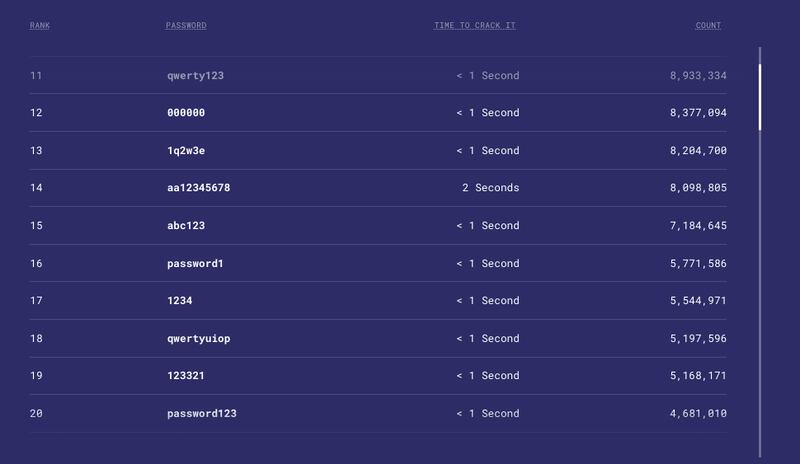
Task: Select the password1 entry
Action: coord(195,263)
